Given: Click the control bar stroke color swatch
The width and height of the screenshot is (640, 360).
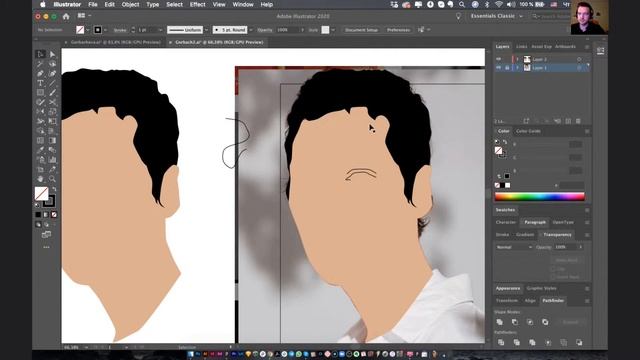Looking at the screenshot, I should [x=98, y=30].
